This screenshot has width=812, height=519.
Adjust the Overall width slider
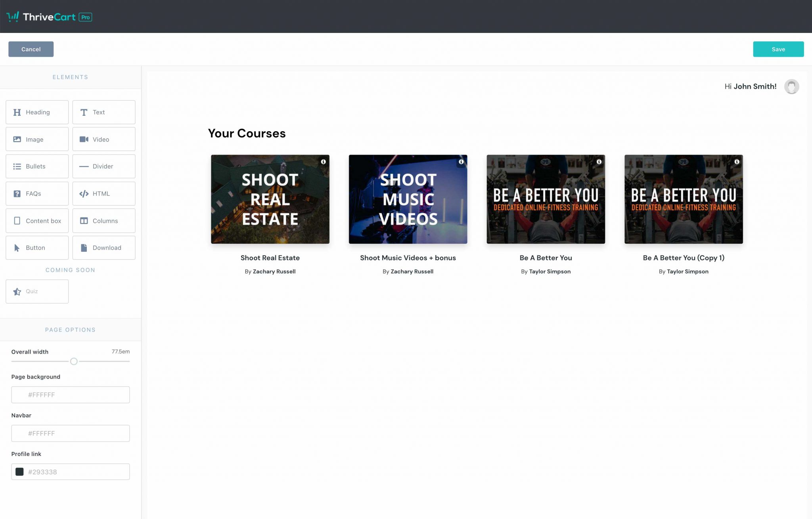[73, 361]
